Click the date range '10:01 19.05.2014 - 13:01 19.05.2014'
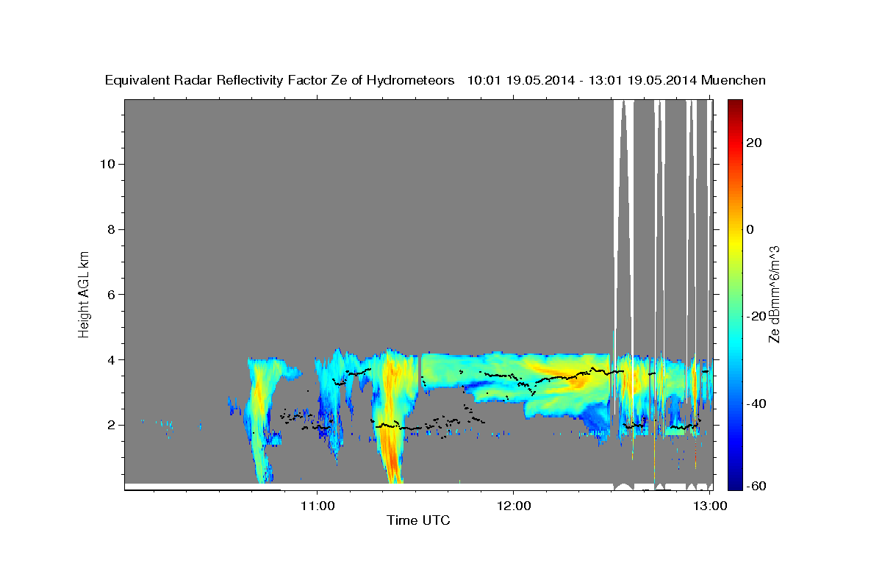The width and height of the screenshot is (882, 588). [581, 80]
